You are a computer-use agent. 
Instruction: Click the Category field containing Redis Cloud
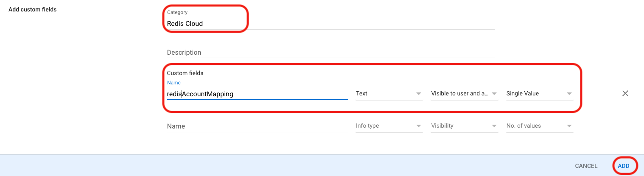tap(331, 24)
